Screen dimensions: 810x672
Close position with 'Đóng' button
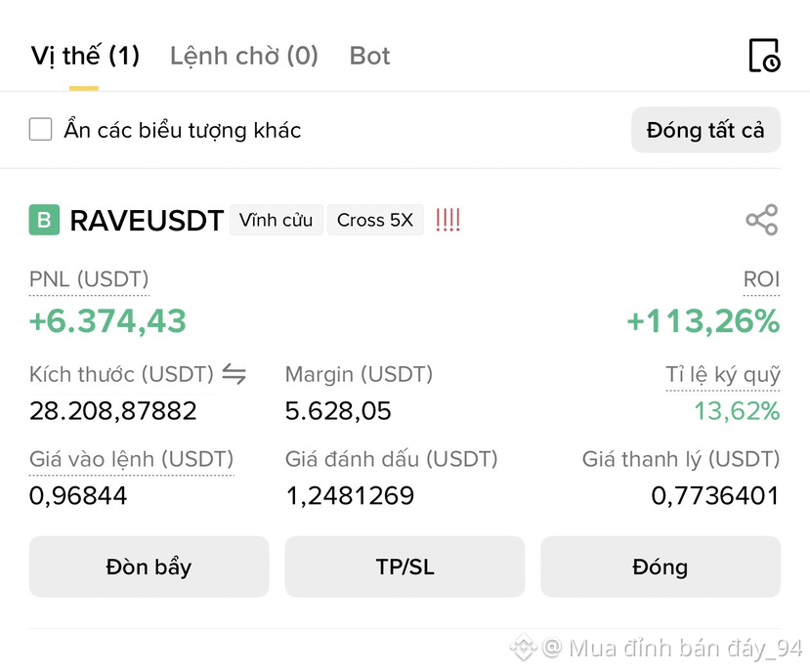coord(661,567)
